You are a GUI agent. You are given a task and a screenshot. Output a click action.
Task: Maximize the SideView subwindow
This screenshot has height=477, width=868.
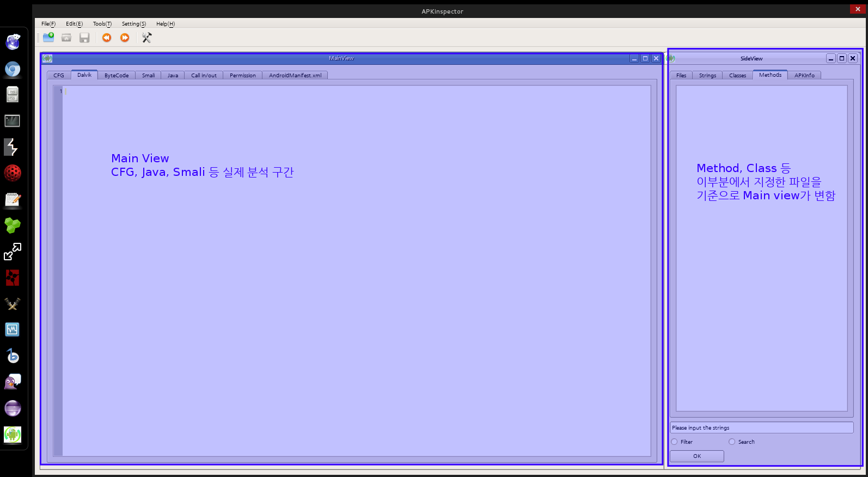point(842,58)
